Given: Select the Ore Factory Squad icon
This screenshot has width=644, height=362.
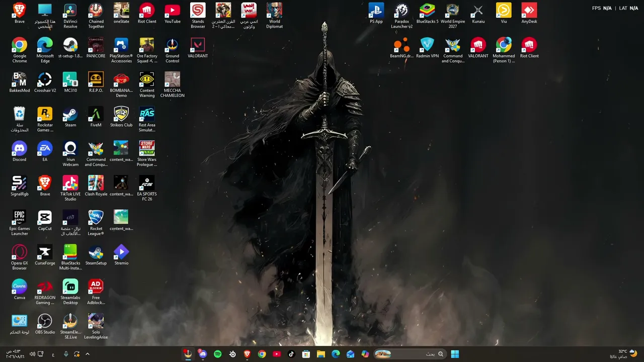Looking at the screenshot, I should coord(147,50).
